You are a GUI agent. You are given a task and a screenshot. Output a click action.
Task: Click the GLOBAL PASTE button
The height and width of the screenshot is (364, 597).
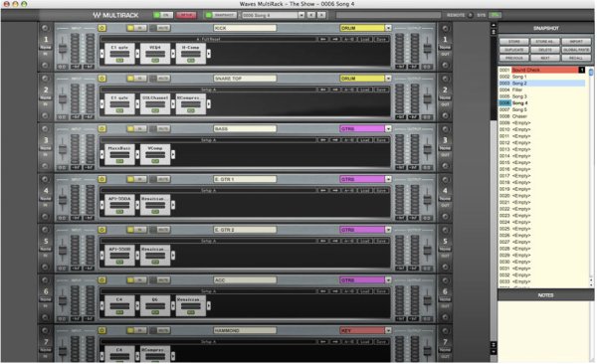tap(576, 50)
